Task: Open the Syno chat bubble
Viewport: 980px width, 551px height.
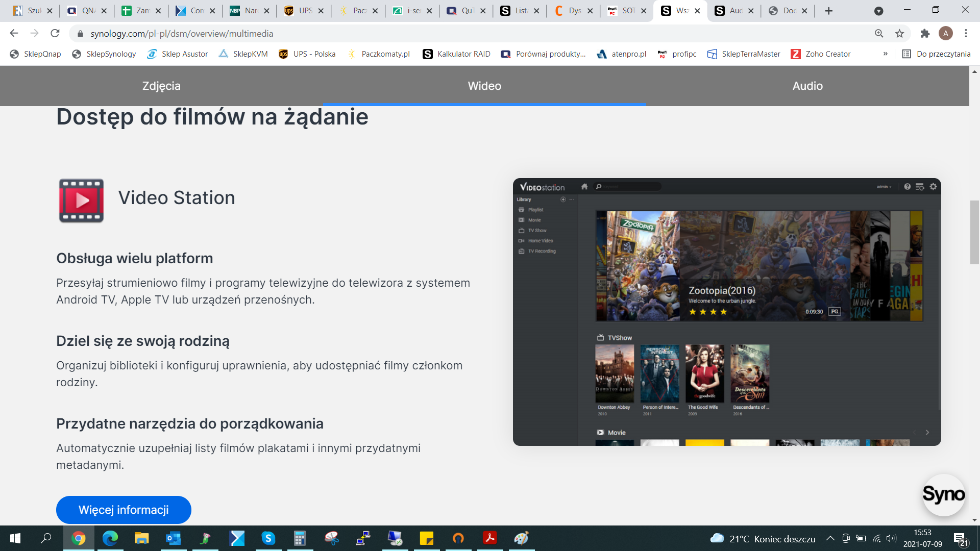Action: click(x=943, y=494)
